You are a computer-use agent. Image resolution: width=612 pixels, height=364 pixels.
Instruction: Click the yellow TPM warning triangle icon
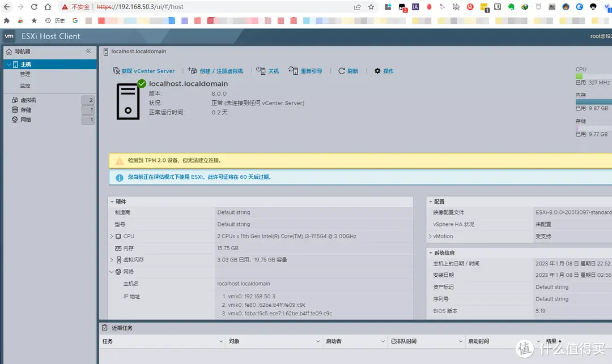tap(120, 161)
